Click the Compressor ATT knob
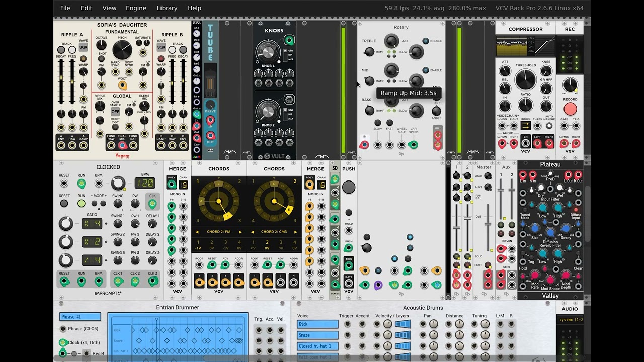The image size is (644, 362). pyautogui.click(x=505, y=71)
